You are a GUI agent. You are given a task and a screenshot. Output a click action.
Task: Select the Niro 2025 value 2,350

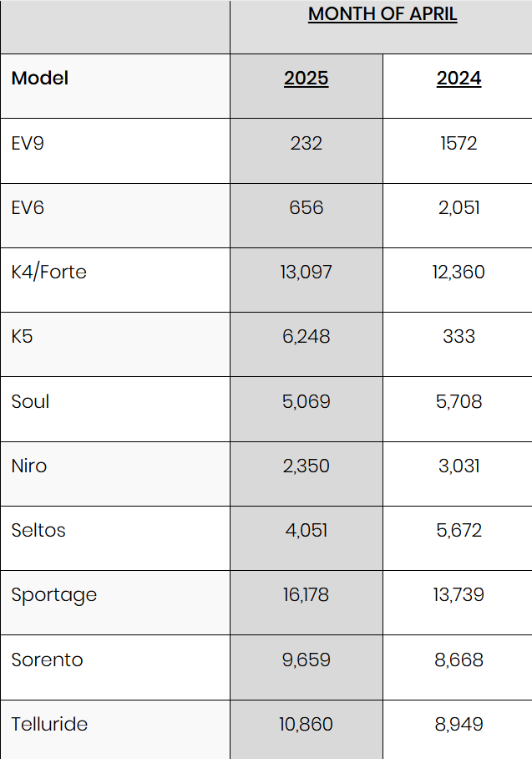tap(307, 466)
